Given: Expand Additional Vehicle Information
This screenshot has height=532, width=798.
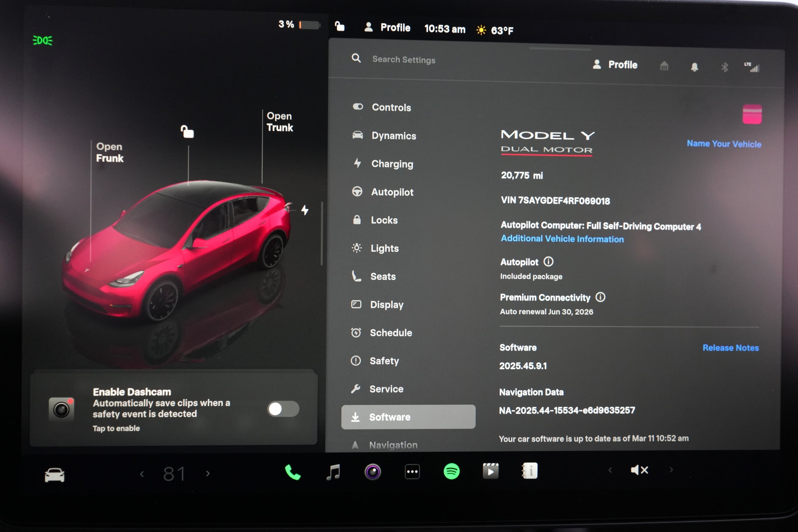Looking at the screenshot, I should [x=562, y=239].
